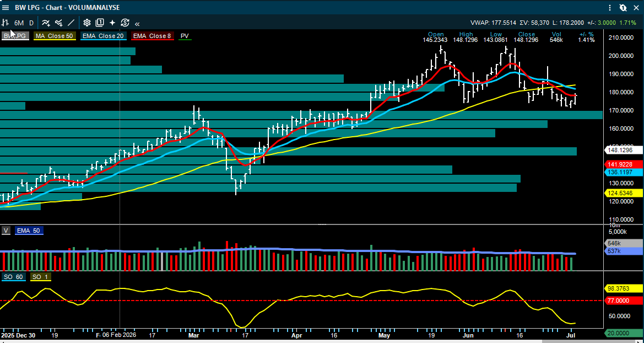
Task: Click the currency conversion refresh icon
Action: point(125,23)
